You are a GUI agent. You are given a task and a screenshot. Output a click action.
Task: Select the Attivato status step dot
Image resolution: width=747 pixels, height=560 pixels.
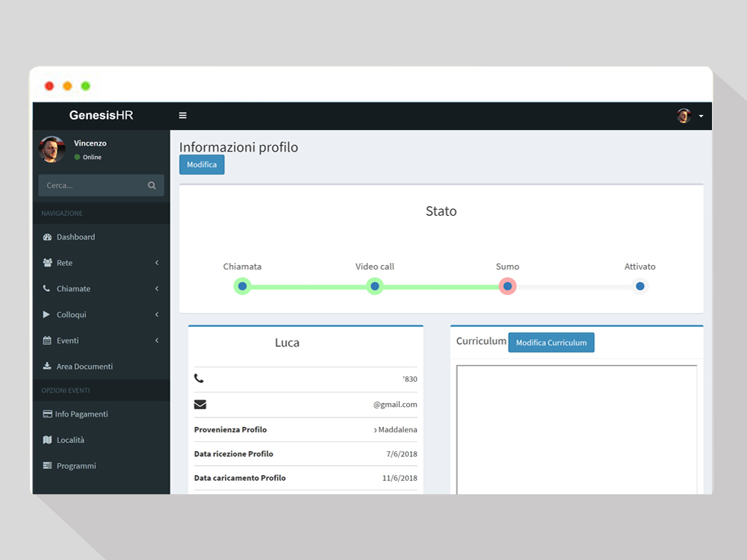(x=639, y=286)
